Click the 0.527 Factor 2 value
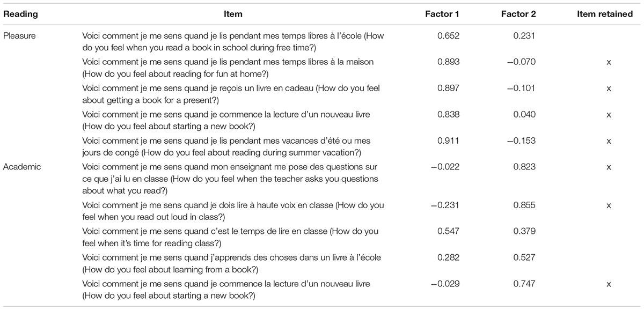Screen dimensions: 644x310 pos(524,257)
